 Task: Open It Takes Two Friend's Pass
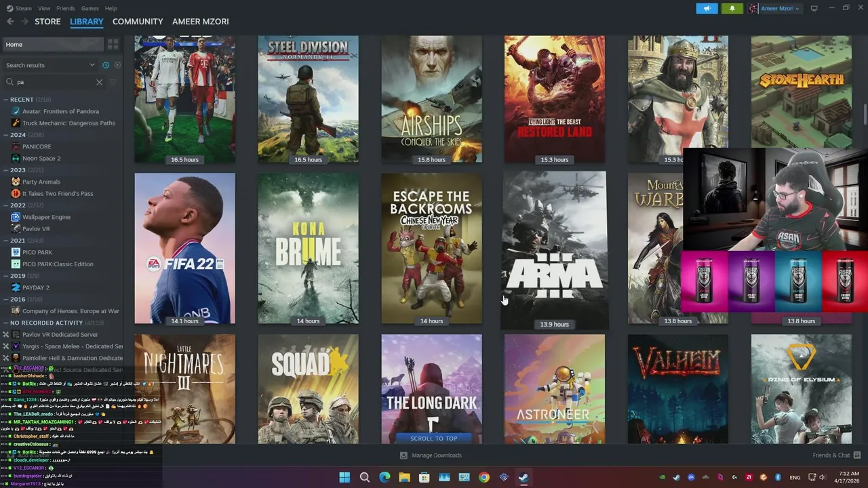point(58,194)
